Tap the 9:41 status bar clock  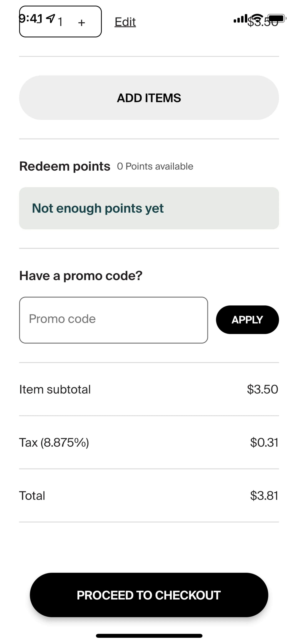(31, 18)
